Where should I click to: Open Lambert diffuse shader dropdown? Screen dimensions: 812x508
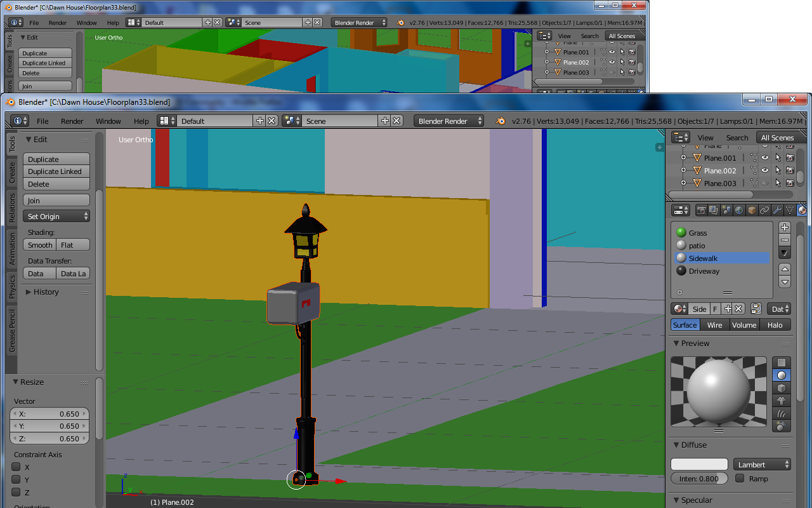[x=762, y=464]
